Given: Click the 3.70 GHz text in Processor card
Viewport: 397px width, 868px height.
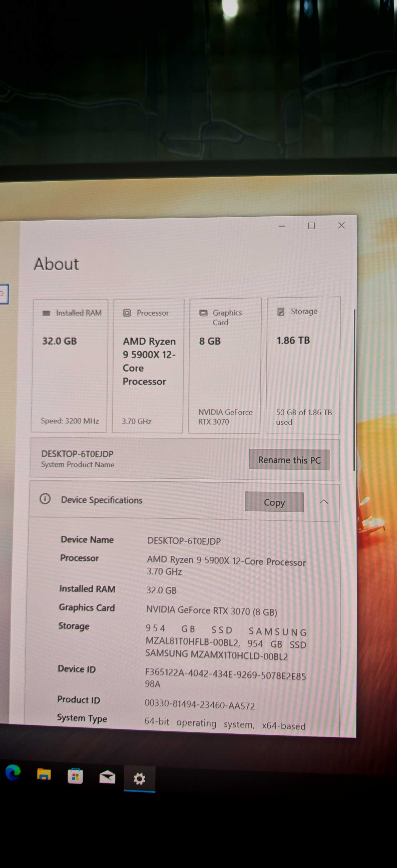Looking at the screenshot, I should click(137, 421).
